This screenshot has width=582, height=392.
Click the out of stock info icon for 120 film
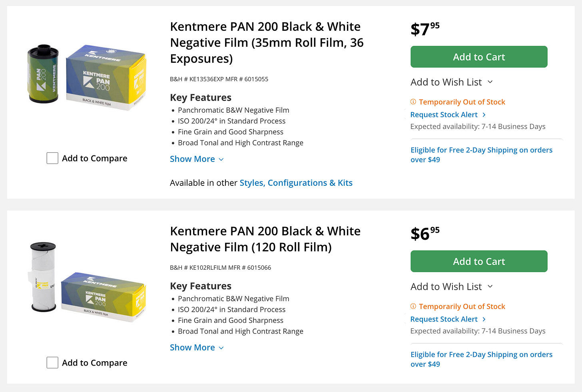click(x=413, y=306)
